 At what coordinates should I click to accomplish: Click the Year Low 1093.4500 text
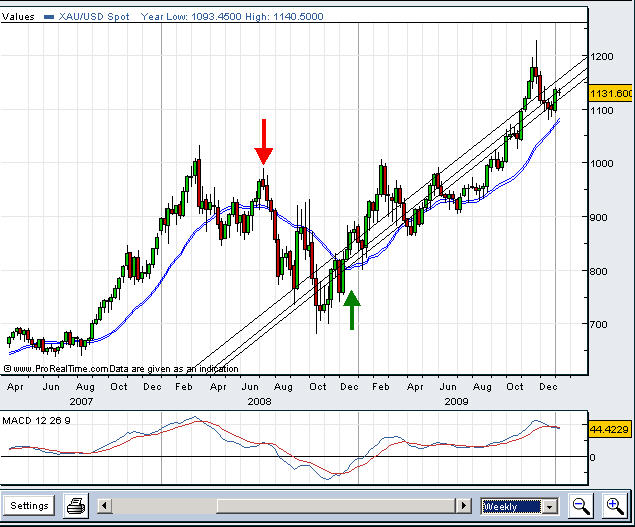click(x=191, y=17)
